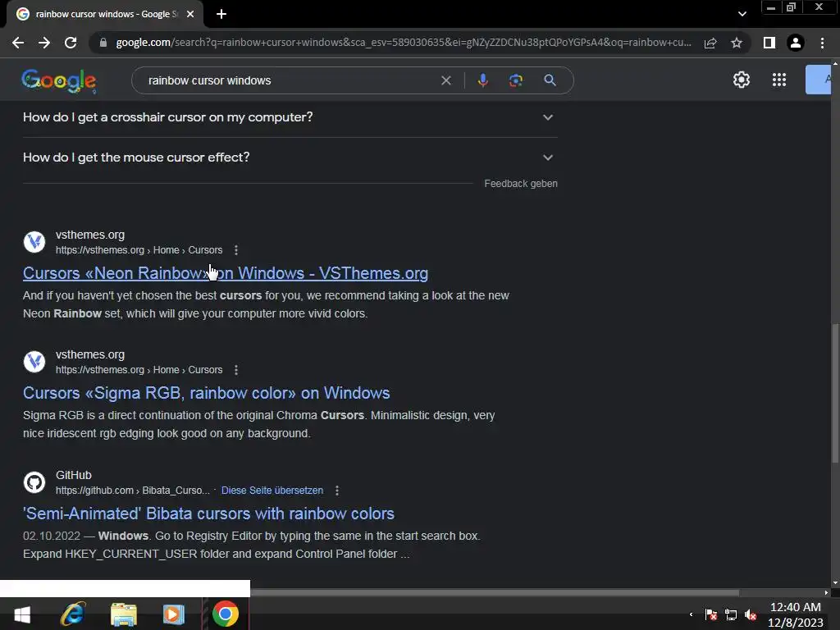
Task: Click the https://github.com Bibata_Curso... URL
Action: click(x=133, y=491)
